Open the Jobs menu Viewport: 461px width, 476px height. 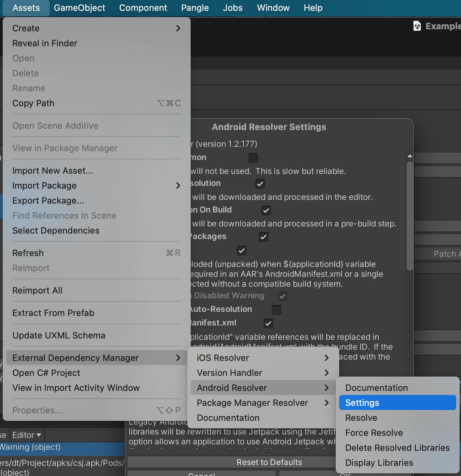pyautogui.click(x=232, y=8)
